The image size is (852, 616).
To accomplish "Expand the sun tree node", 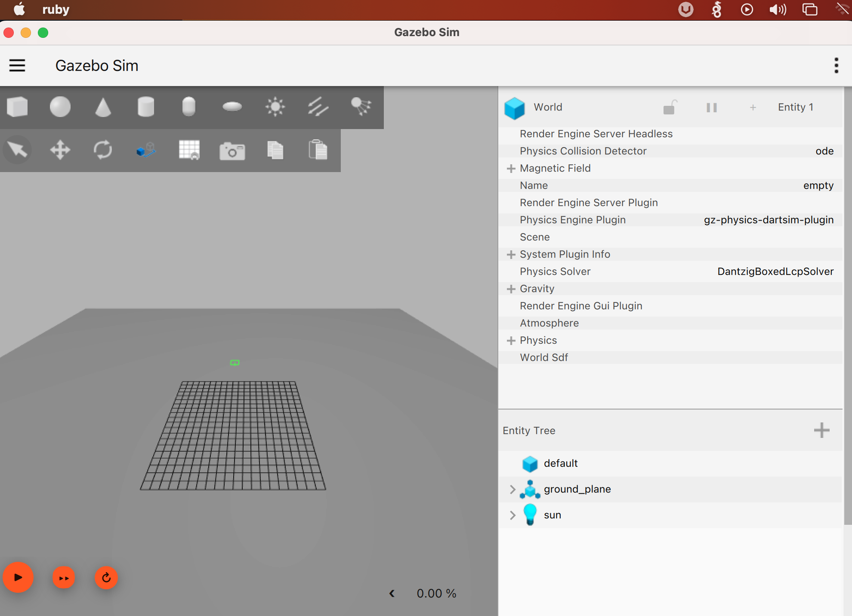I will (512, 515).
